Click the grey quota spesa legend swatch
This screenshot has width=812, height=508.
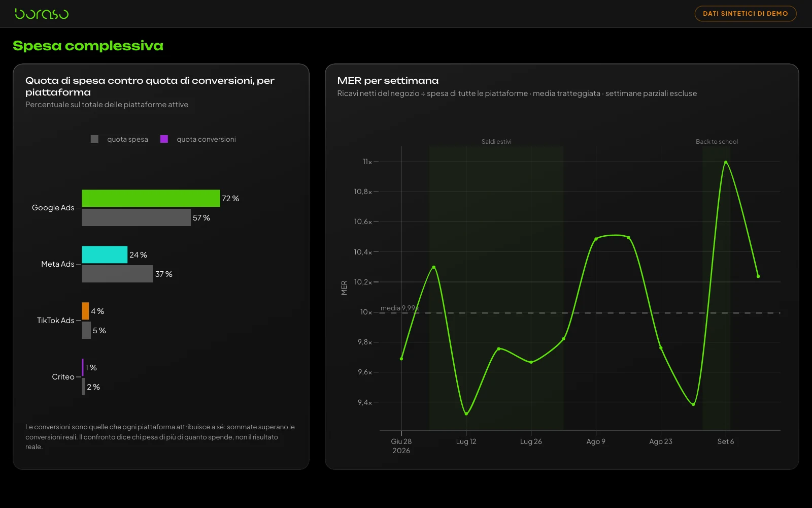click(94, 139)
